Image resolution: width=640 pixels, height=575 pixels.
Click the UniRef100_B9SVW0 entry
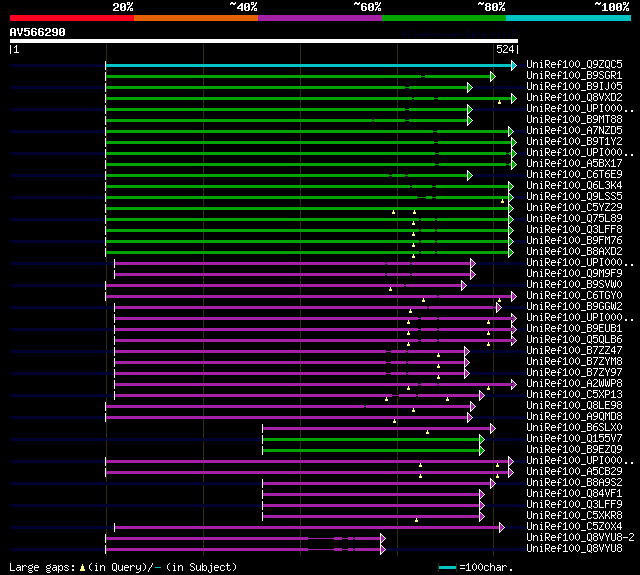coord(574,285)
